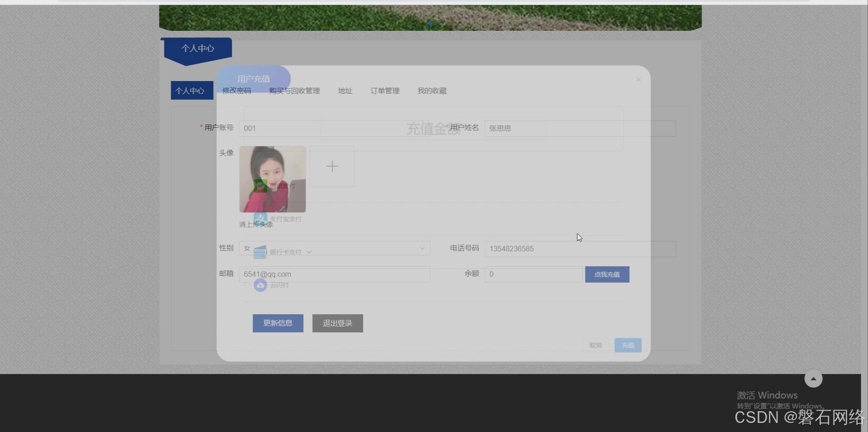Open the 个人中心 tab
The width and height of the screenshot is (868, 432).
click(x=192, y=90)
